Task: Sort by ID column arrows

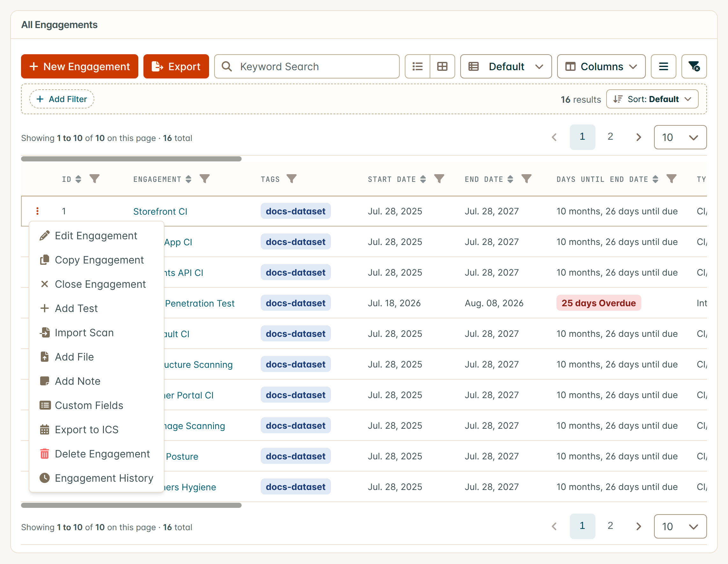Action: pyautogui.click(x=78, y=179)
